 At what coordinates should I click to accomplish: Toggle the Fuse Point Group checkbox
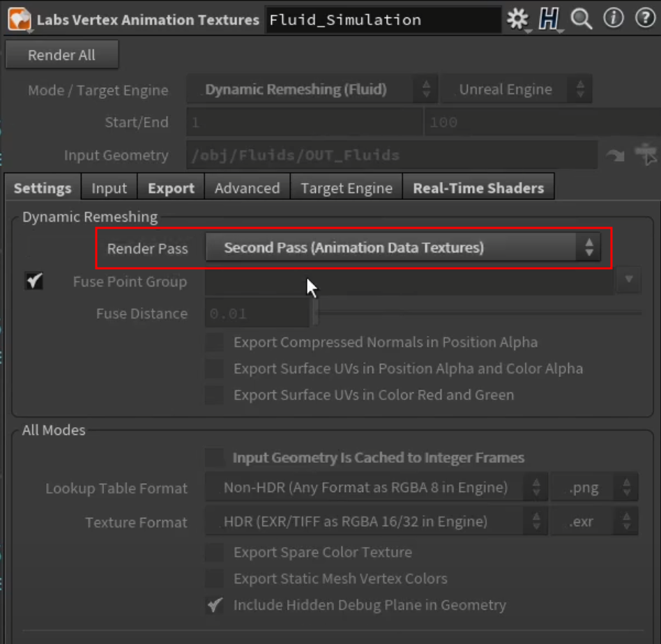tap(34, 281)
